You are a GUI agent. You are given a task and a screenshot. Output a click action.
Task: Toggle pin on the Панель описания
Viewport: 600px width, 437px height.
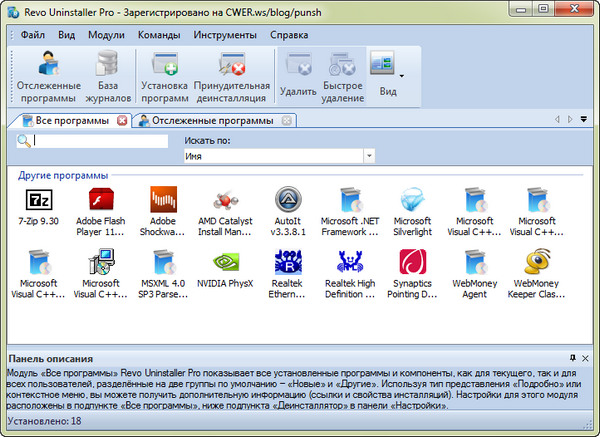(572, 358)
